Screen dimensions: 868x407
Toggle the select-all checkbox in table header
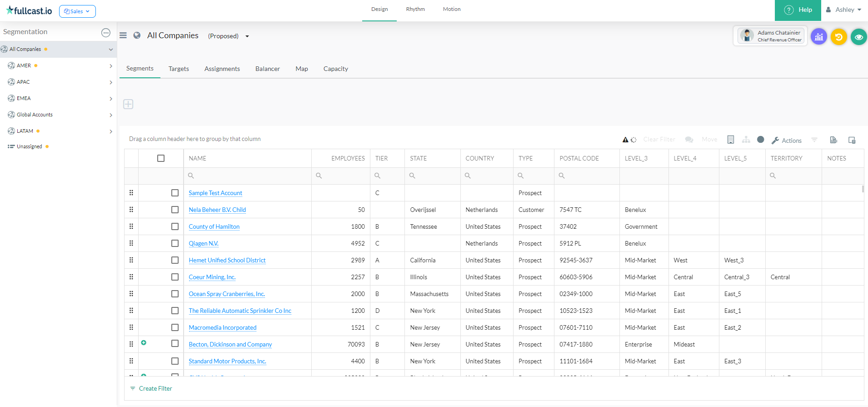(161, 158)
